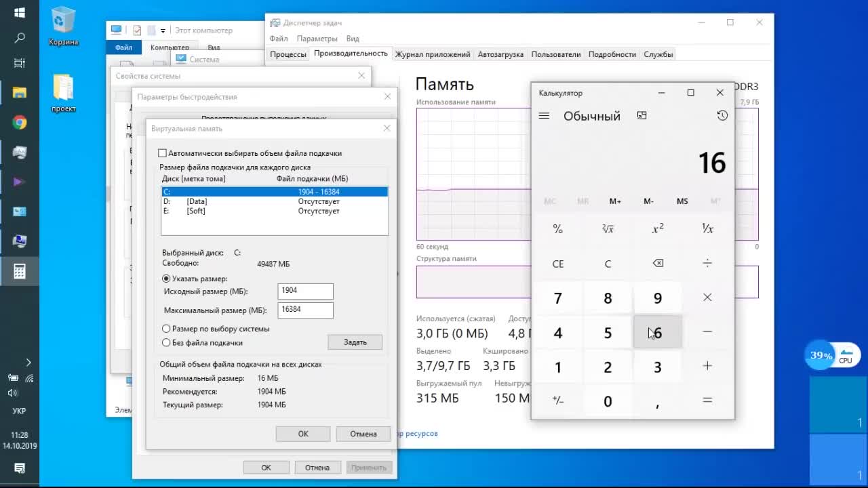The image size is (868, 488).
Task: Click the 39% CPU gadget
Action: [833, 355]
